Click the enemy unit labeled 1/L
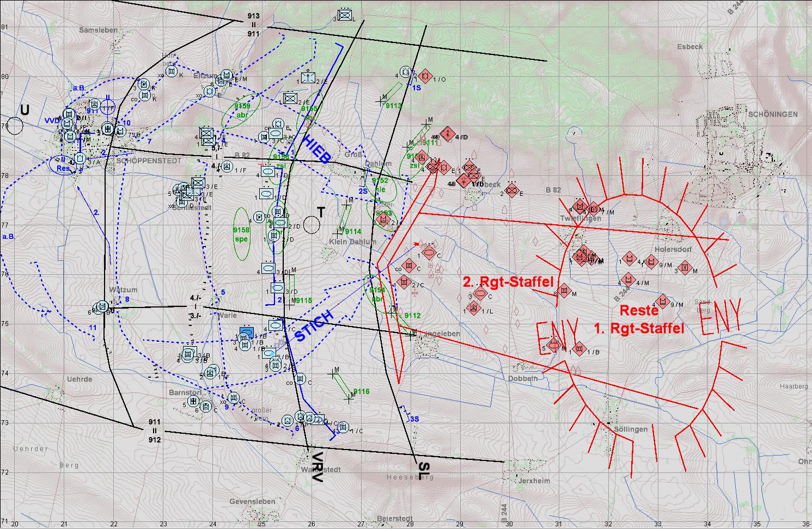 click(x=473, y=309)
